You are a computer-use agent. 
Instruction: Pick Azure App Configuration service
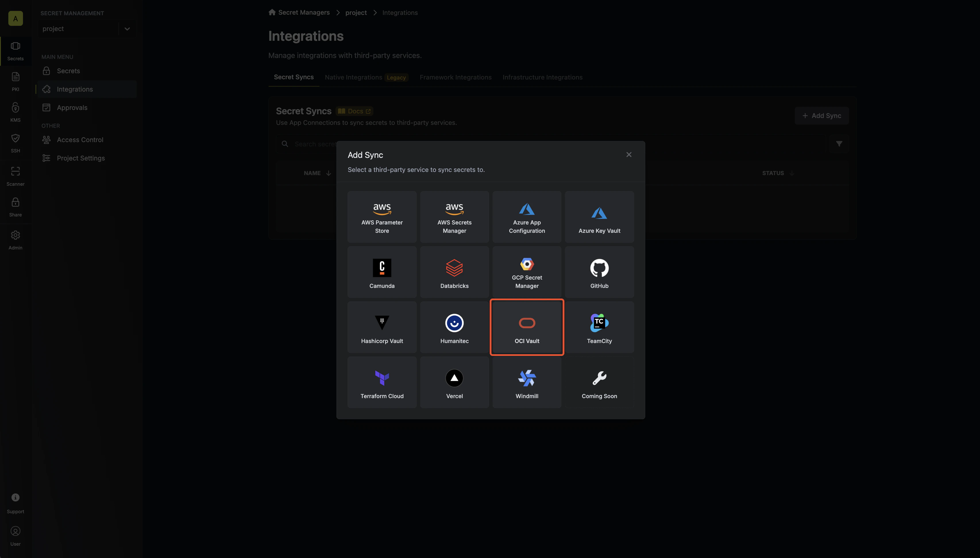tap(527, 217)
